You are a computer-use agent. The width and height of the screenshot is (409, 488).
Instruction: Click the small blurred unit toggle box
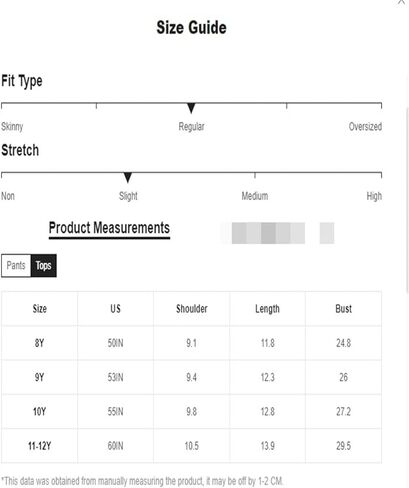pos(327,233)
